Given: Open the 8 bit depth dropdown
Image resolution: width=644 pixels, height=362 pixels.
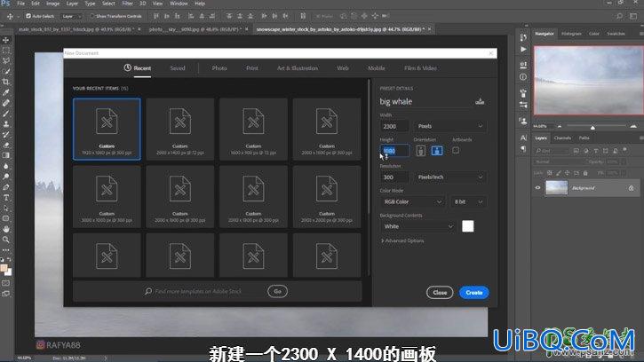Looking at the screenshot, I should (468, 201).
